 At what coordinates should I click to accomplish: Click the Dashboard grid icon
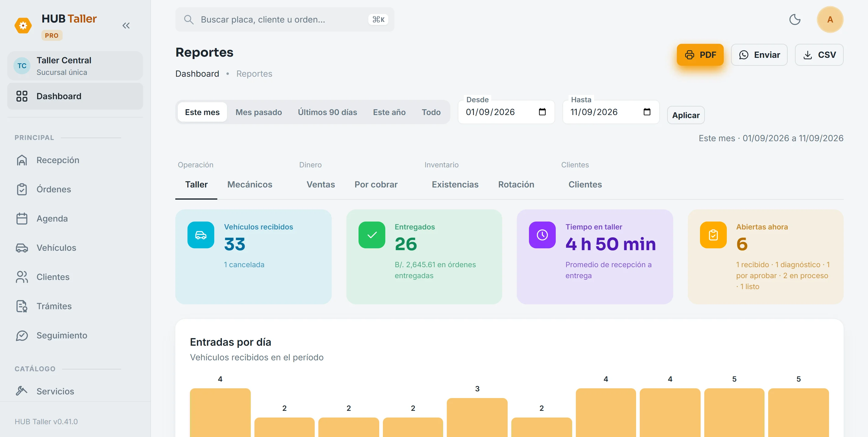click(x=22, y=96)
